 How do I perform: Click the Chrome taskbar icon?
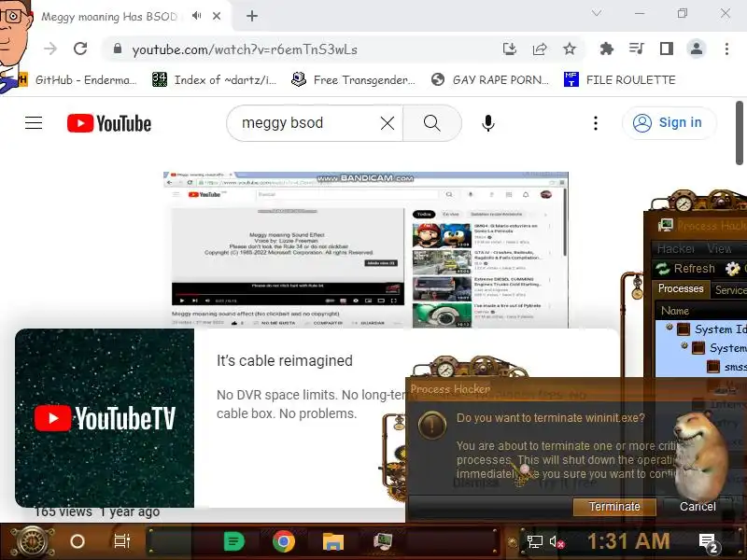284,541
